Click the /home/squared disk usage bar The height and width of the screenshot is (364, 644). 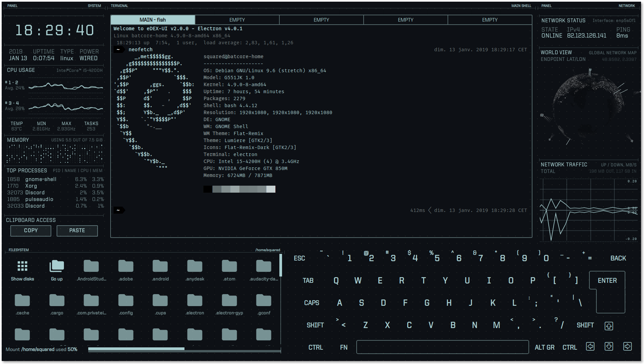(184, 349)
